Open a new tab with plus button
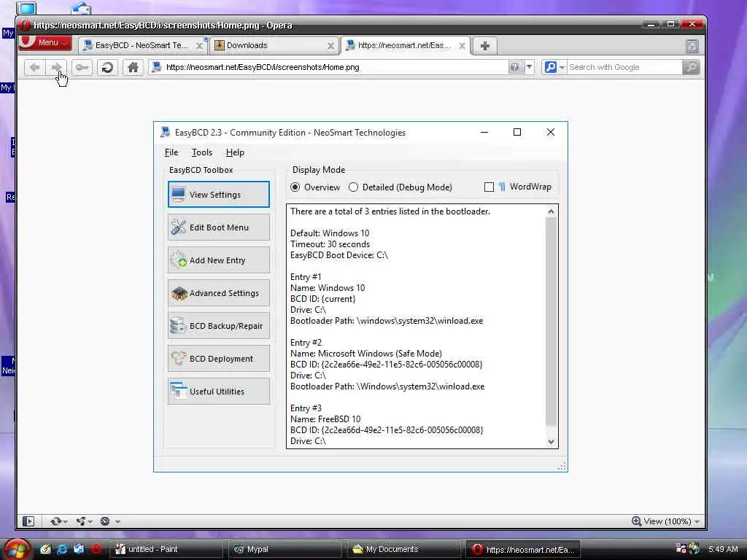This screenshot has height=560, width=747. [484, 46]
